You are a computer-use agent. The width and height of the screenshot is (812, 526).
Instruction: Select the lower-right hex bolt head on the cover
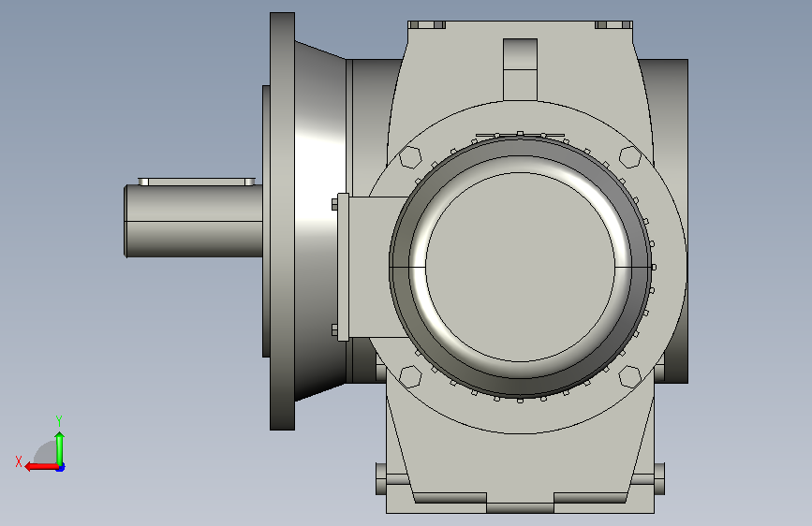coord(630,376)
